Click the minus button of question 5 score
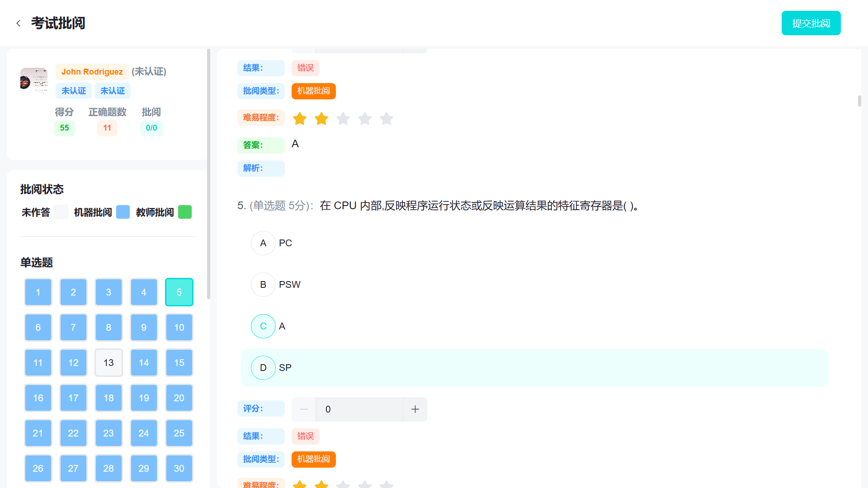 [x=304, y=409]
